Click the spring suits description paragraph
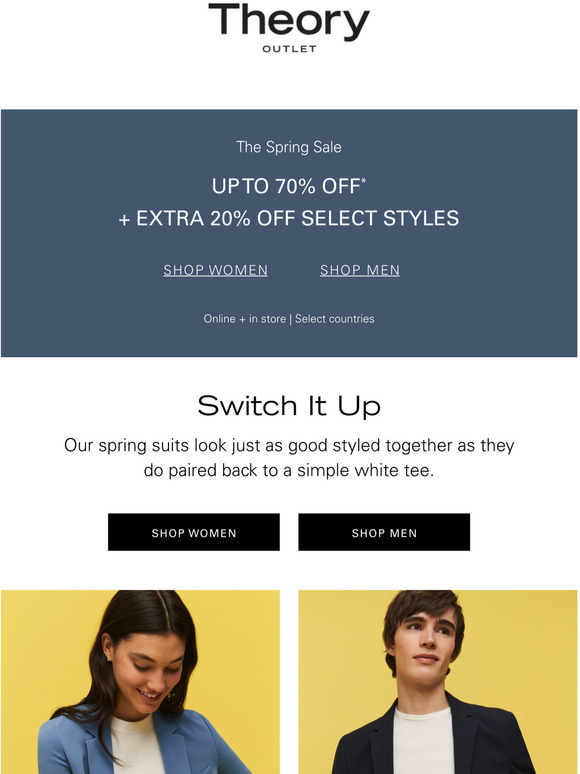 (289, 458)
